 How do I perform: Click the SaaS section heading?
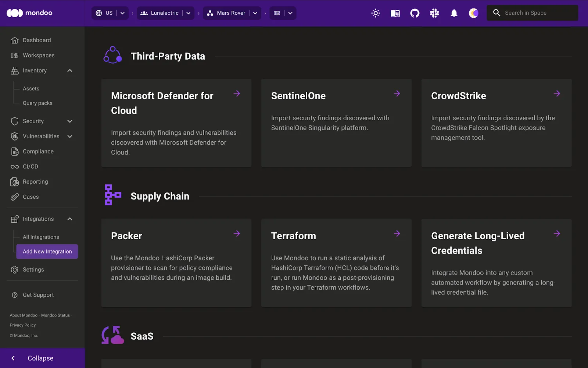(142, 336)
